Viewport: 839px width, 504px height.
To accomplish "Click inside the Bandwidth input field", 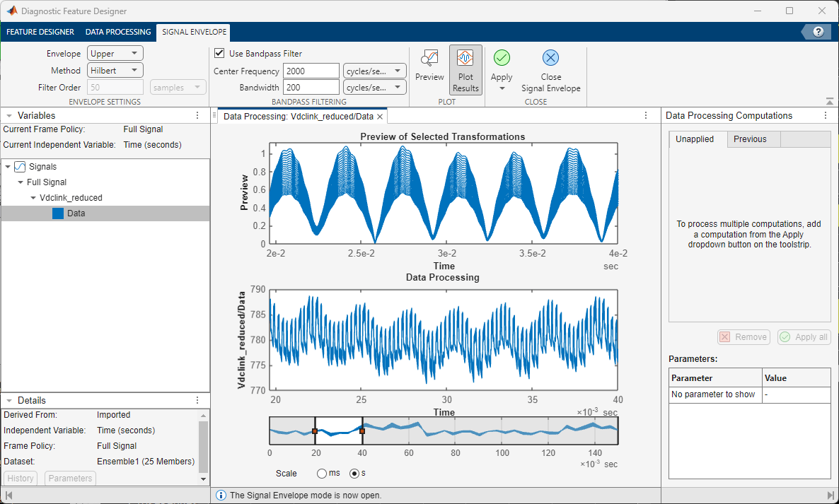I will [x=311, y=86].
